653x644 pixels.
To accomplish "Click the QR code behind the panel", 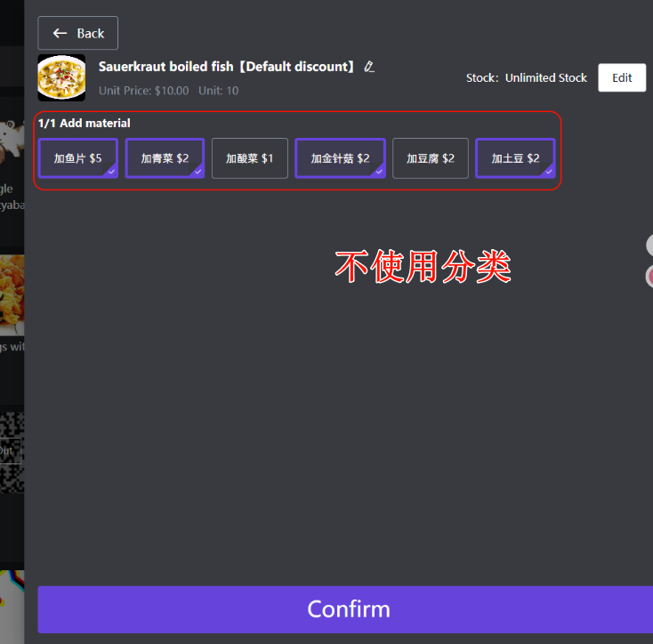I will click(12, 452).
